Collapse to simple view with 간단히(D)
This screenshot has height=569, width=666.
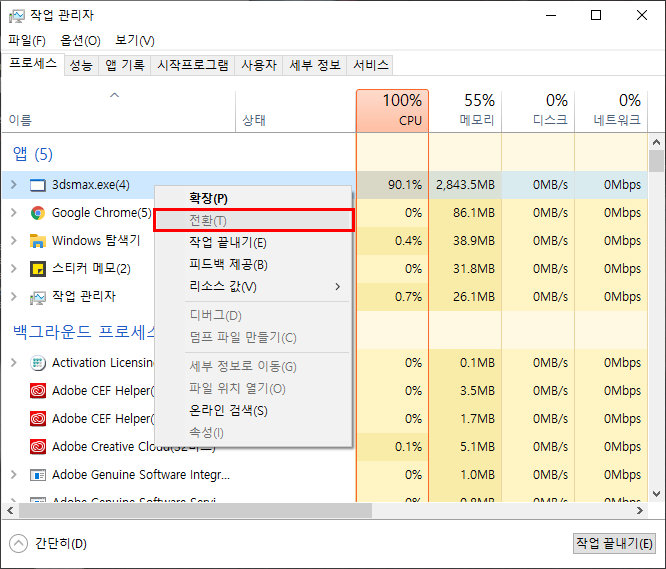(x=48, y=544)
